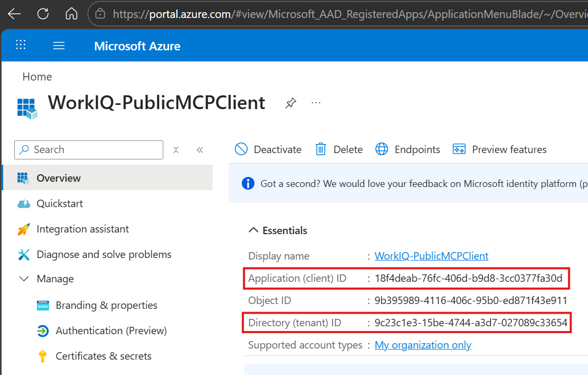588x375 pixels.
Task: Refresh the page in the browser
Action: [42, 14]
